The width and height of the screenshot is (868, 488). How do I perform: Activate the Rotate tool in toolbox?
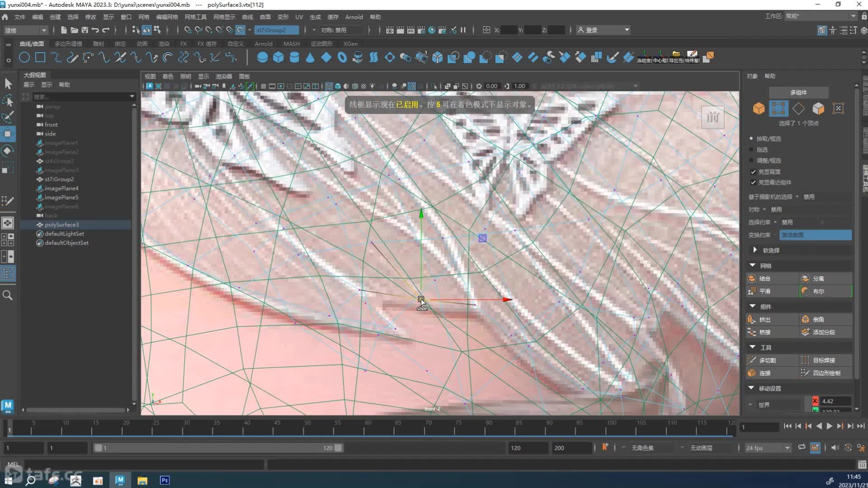click(8, 150)
